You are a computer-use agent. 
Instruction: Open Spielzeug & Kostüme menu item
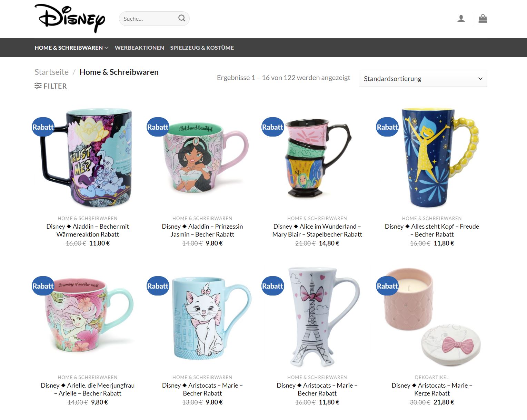[x=202, y=48]
